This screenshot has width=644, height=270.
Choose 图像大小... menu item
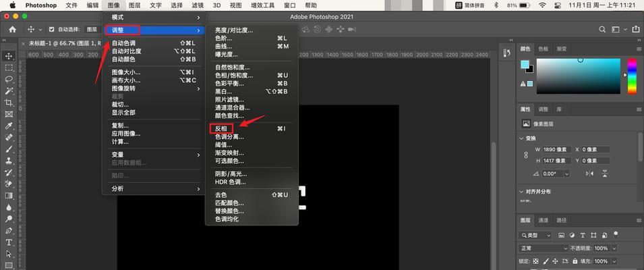(x=154, y=72)
